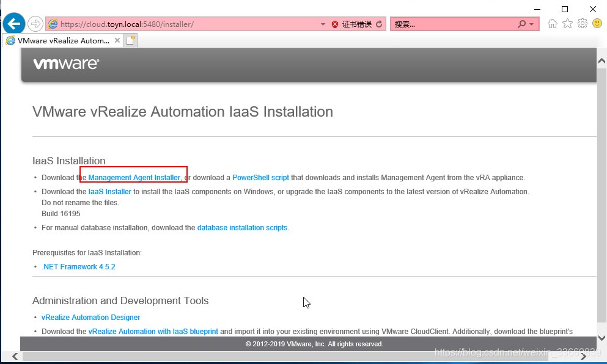Viewport: 607px width, 364px height.
Task: Expand the search provider dropdown arrow
Action: 532,24
